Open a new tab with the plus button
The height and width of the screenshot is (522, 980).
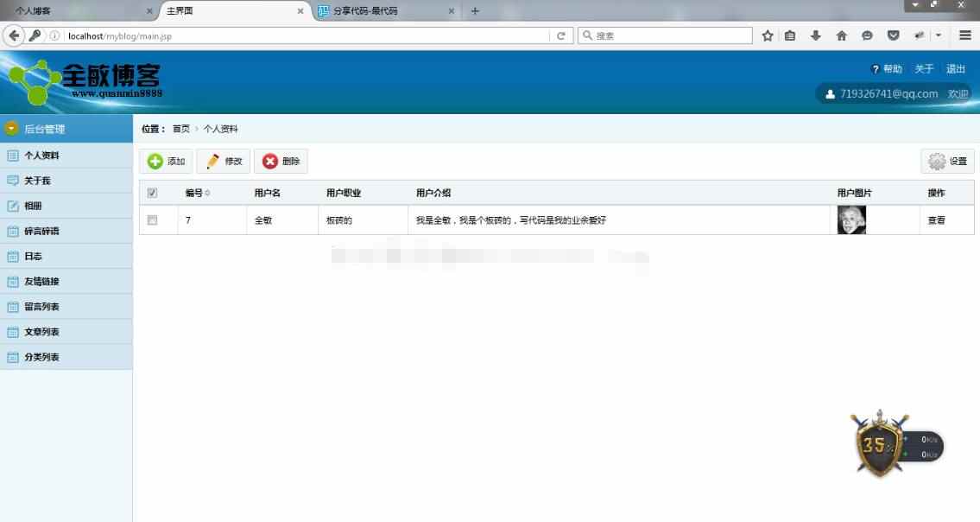pos(475,10)
